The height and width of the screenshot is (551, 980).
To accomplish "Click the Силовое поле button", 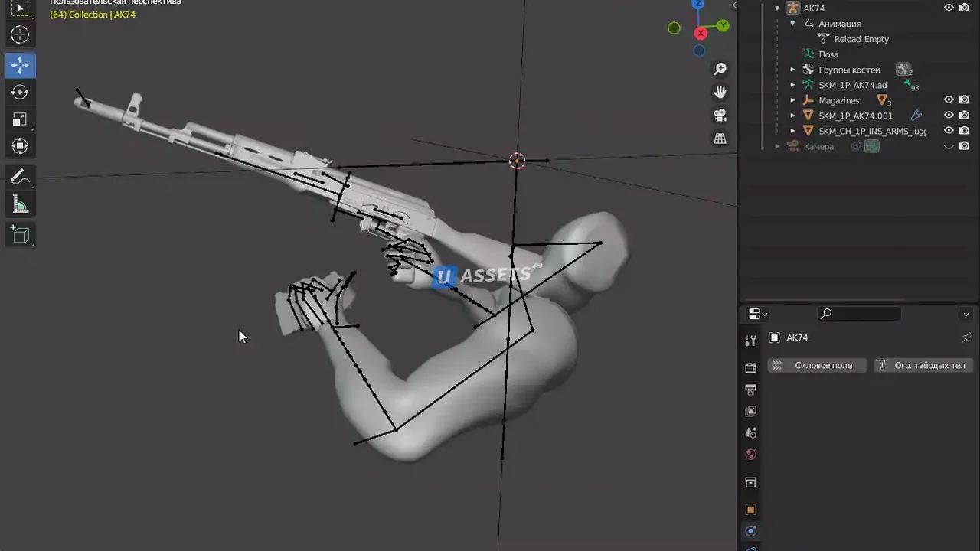I will (x=816, y=365).
